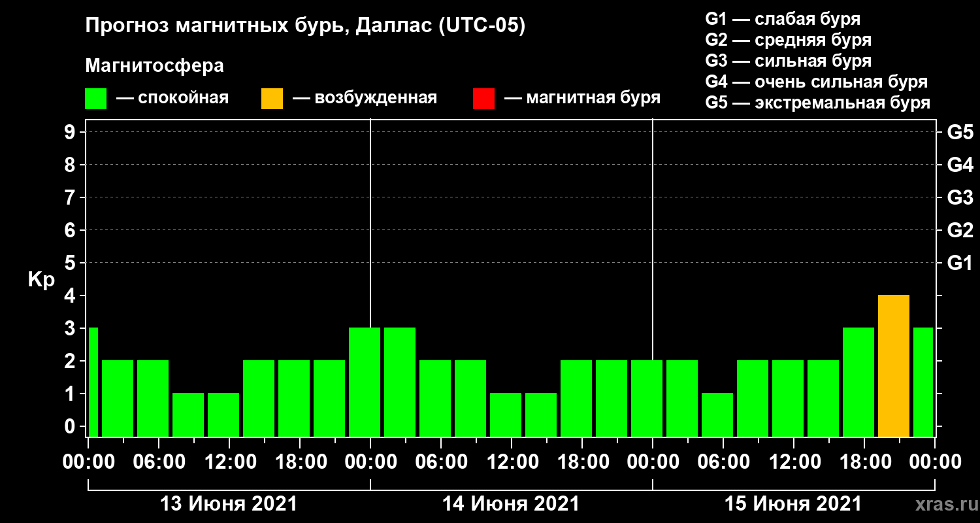Viewport: 980px width, 523px height.
Task: Click the title 'Прогноз магнитных бурь, Даллас (UTC-05)'
Action: pos(305,26)
